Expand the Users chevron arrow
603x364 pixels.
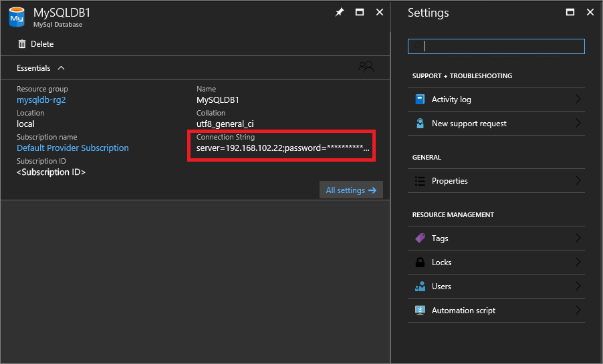coord(578,287)
